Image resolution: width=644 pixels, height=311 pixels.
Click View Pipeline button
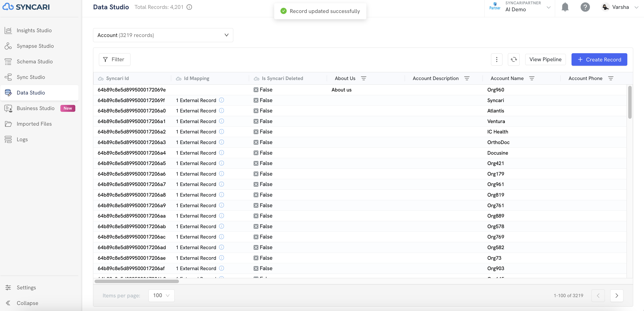(x=545, y=59)
